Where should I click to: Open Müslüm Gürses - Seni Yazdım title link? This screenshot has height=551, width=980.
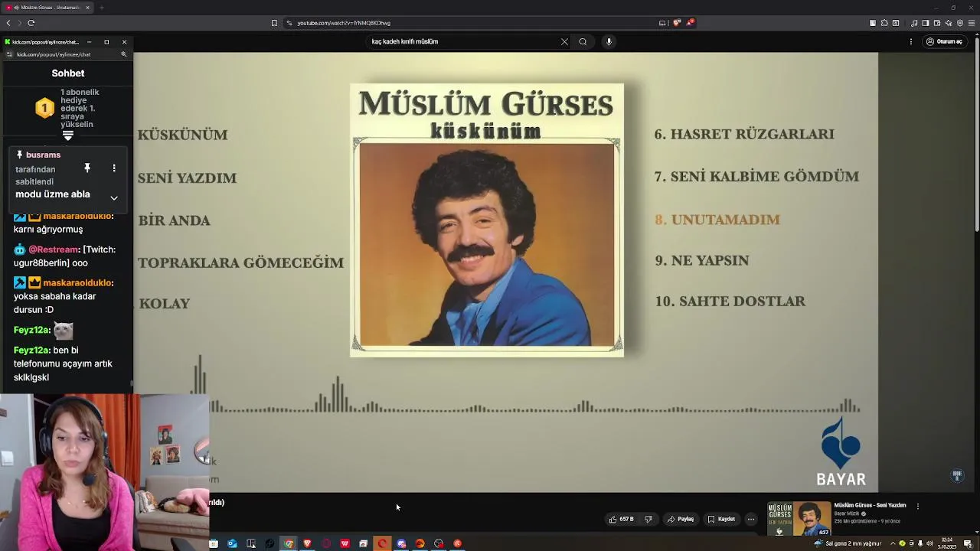tap(870, 505)
